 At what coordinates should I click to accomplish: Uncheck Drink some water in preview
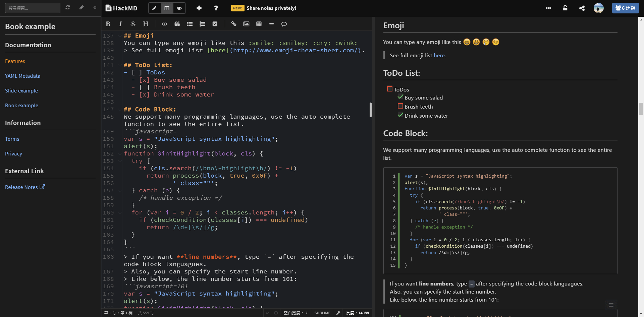(400, 115)
